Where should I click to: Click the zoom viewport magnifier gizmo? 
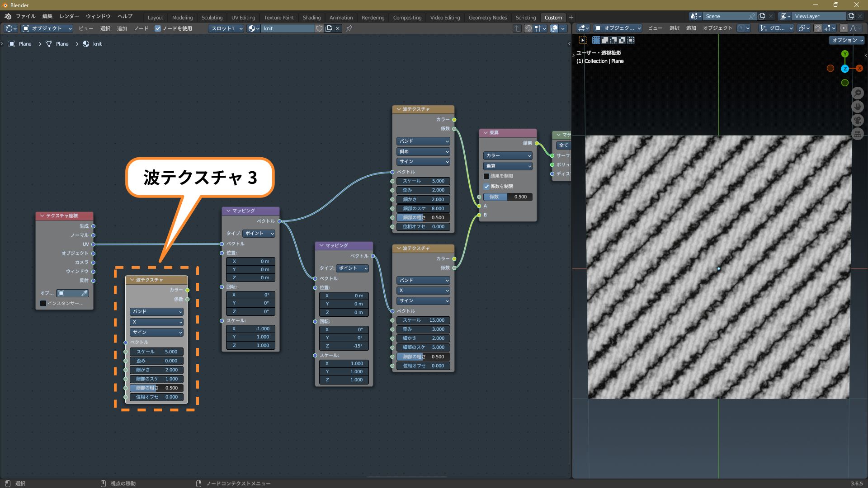[858, 93]
